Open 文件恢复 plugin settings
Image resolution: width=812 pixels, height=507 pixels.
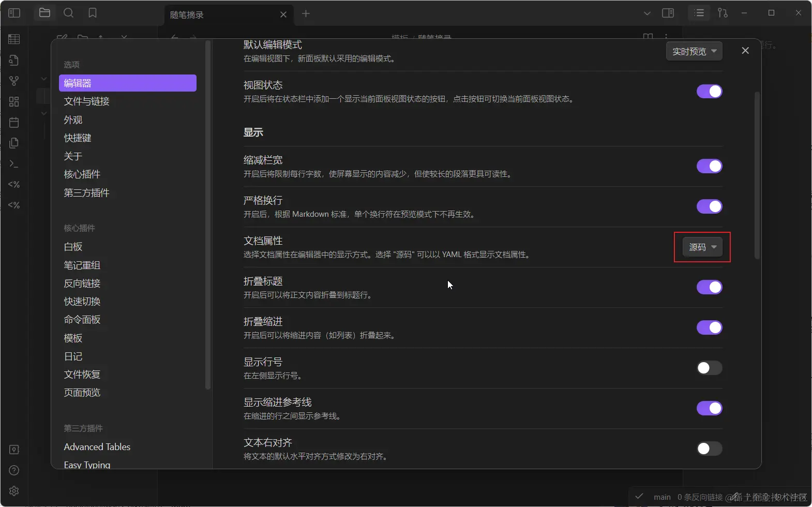pos(128,375)
